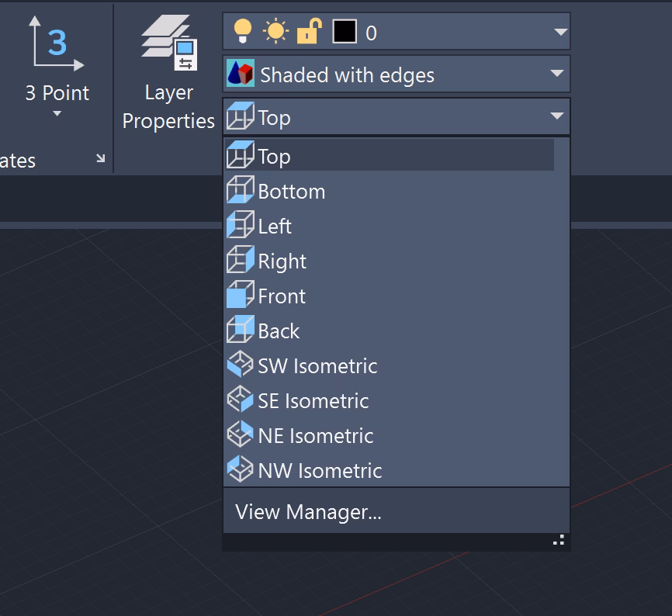Click the Back view cube icon
This screenshot has height=616, width=672.
tap(241, 329)
